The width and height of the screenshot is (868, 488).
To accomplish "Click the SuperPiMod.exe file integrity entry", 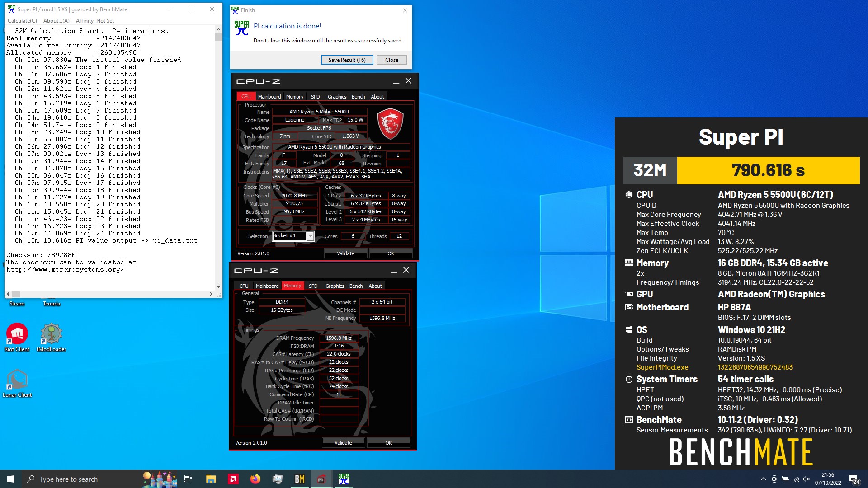I will [662, 367].
